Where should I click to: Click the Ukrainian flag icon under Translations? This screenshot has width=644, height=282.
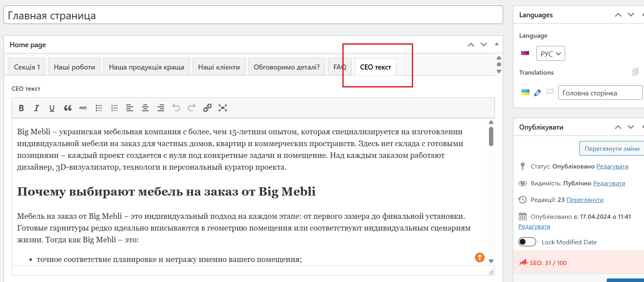pos(525,93)
